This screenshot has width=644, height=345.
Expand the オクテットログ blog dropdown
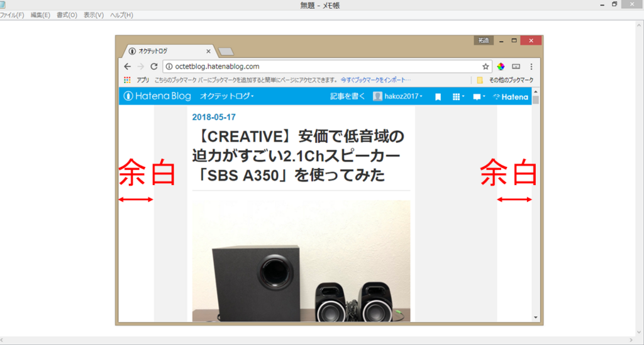pyautogui.click(x=226, y=96)
